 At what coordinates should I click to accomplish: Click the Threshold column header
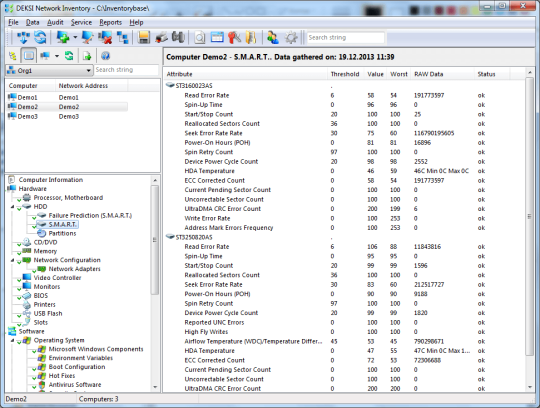345,74
